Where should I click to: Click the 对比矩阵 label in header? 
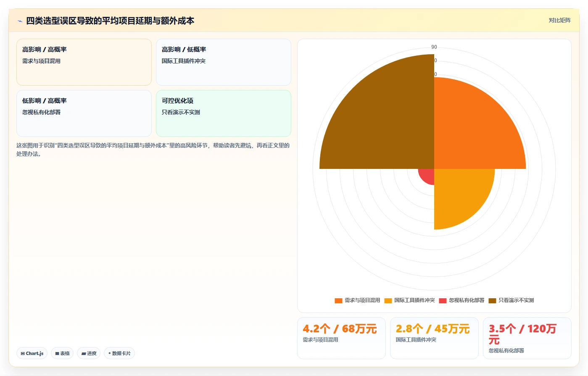[x=559, y=20]
